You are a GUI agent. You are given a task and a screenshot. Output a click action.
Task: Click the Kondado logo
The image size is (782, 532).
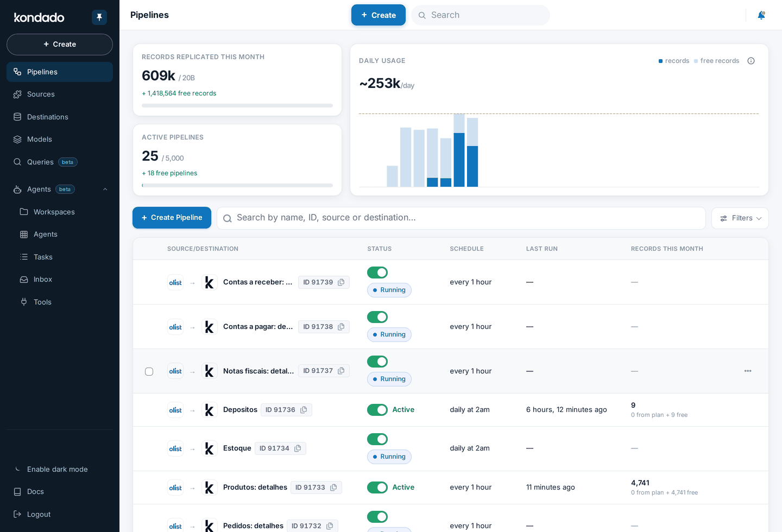[39, 17]
